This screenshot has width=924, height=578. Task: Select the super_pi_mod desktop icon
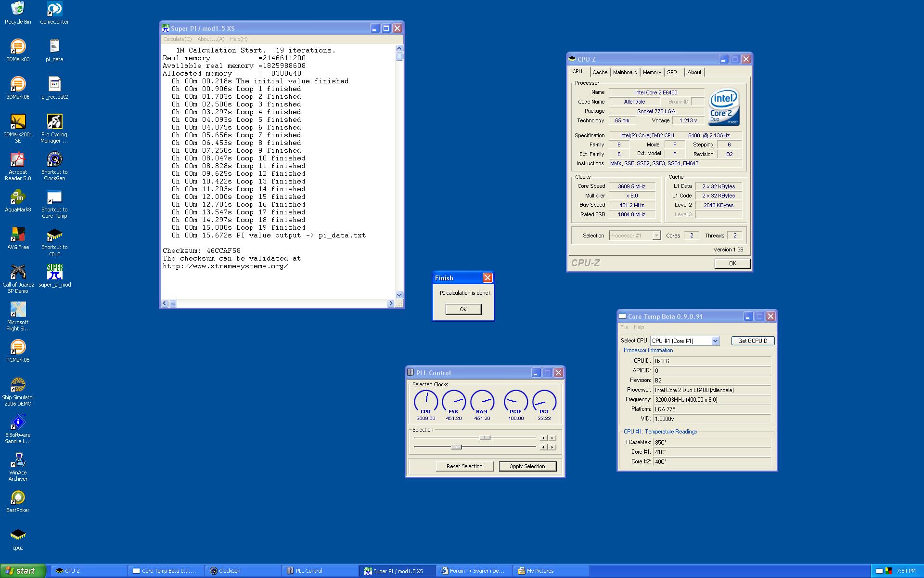tap(54, 276)
